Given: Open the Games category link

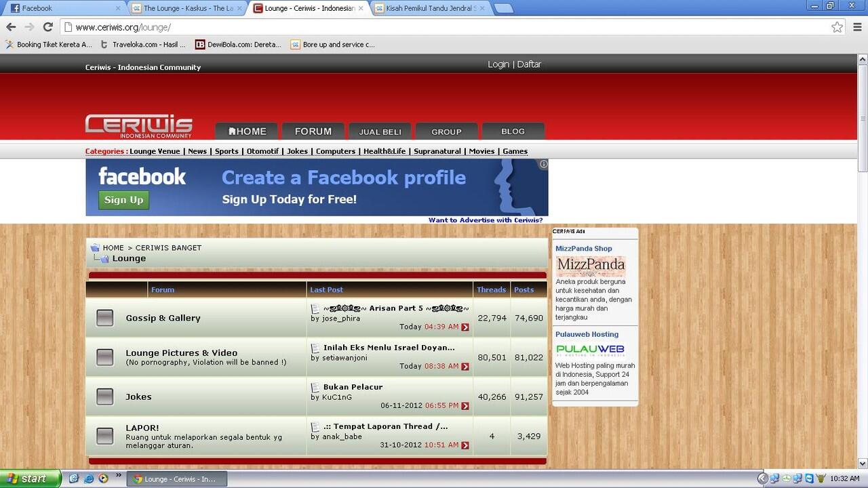Looking at the screenshot, I should tap(515, 151).
